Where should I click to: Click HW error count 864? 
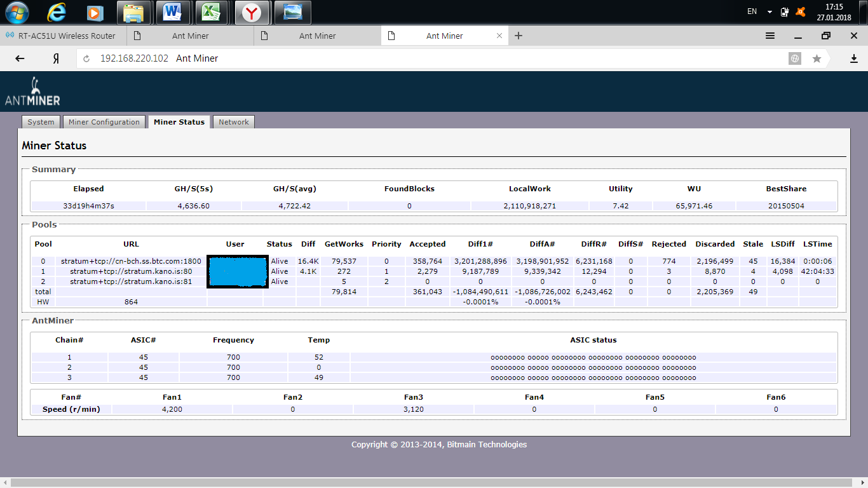131,302
